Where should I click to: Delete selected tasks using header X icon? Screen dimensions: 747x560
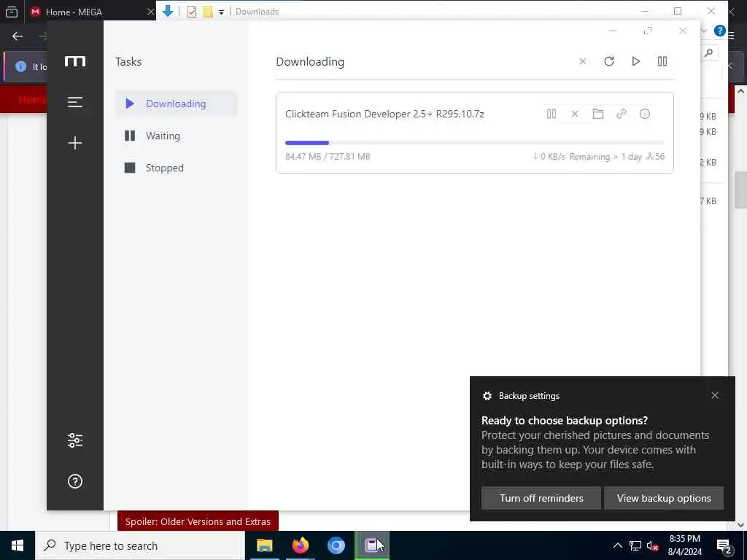[583, 61]
